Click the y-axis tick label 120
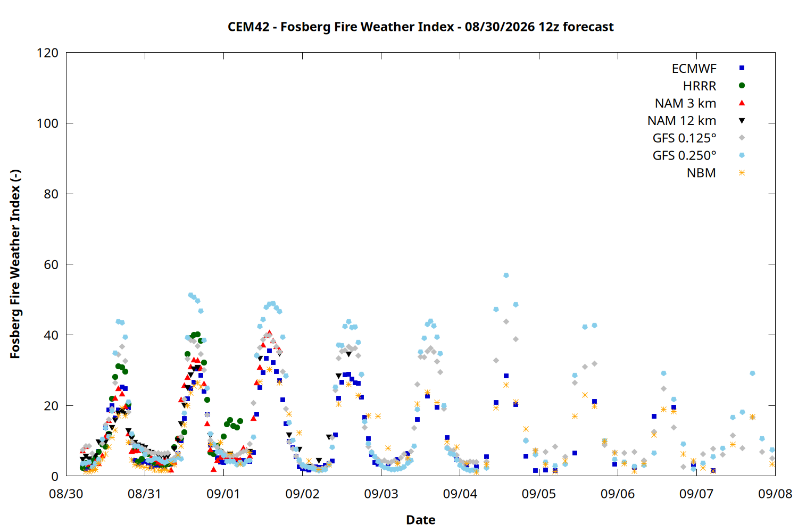 click(47, 53)
